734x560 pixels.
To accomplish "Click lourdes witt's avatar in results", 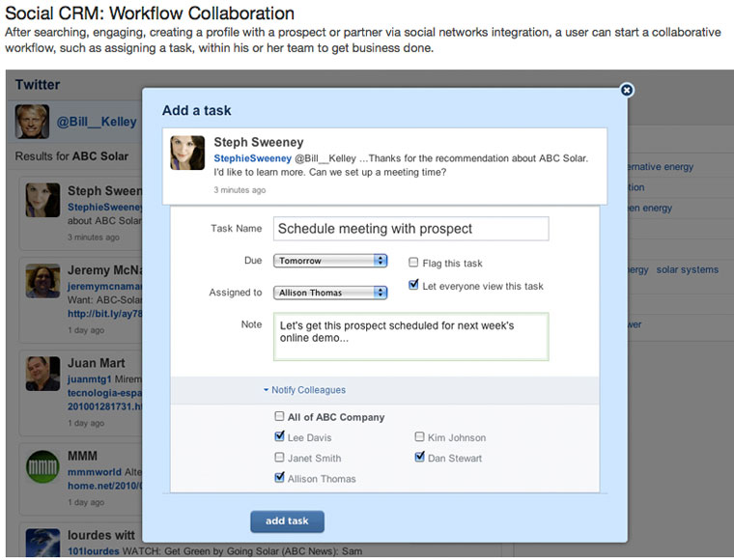I will [42, 543].
